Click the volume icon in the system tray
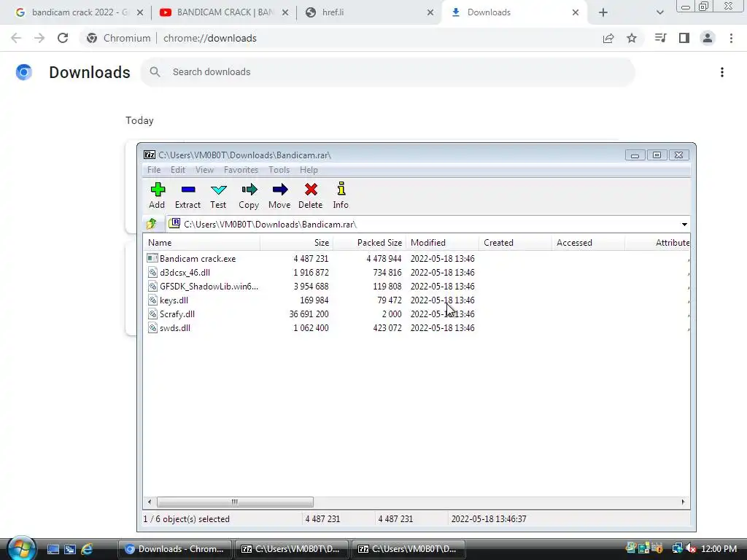The image size is (747, 560). (692, 548)
